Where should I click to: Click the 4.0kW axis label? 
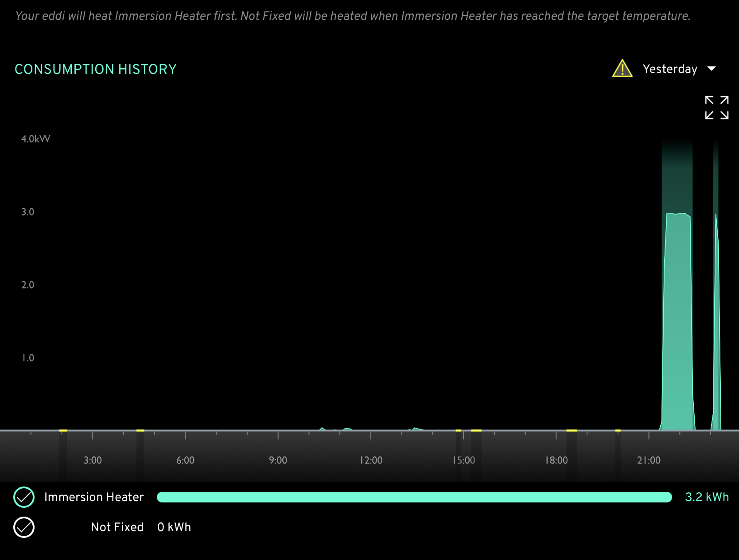(36, 139)
